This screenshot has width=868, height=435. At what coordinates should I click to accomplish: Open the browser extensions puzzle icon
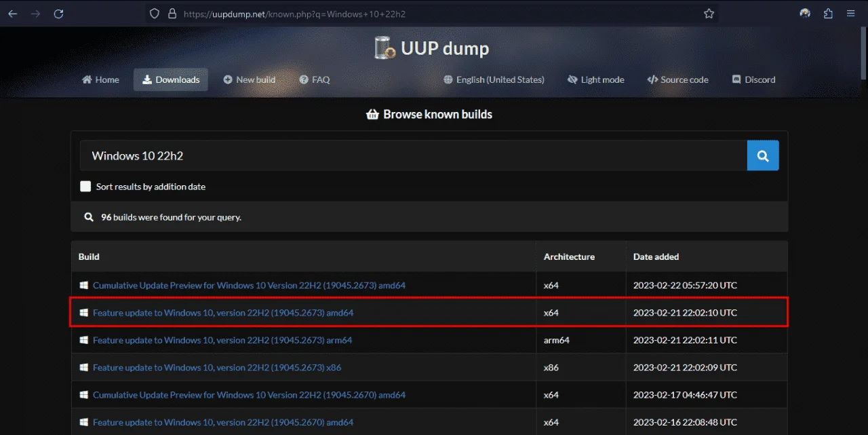click(828, 14)
